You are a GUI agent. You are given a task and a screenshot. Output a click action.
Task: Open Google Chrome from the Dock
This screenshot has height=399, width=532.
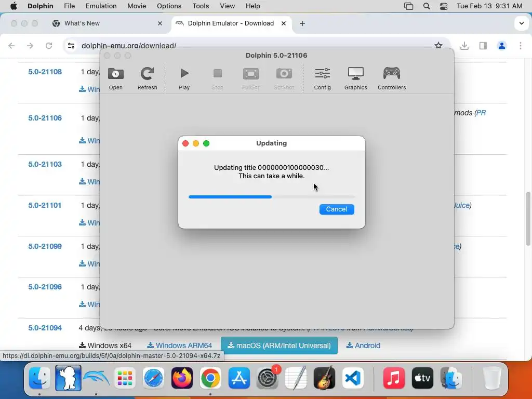(x=210, y=378)
